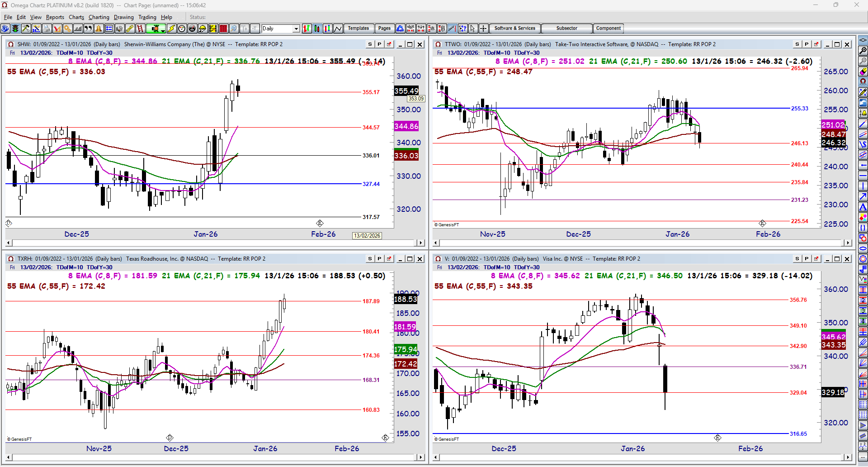The width and height of the screenshot is (868, 467).
Task: Click the 13/02/2026 date box on SHW chart
Action: click(x=367, y=236)
